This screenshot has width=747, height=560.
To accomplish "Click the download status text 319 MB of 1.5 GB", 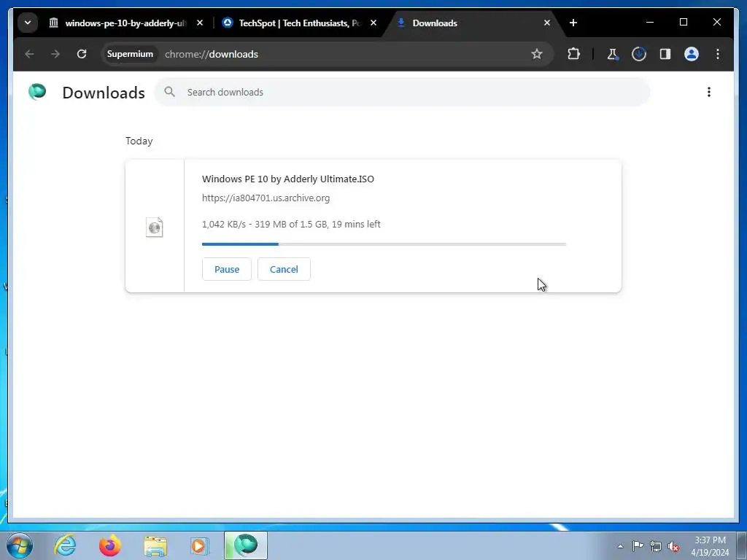I will pyautogui.click(x=290, y=225).
